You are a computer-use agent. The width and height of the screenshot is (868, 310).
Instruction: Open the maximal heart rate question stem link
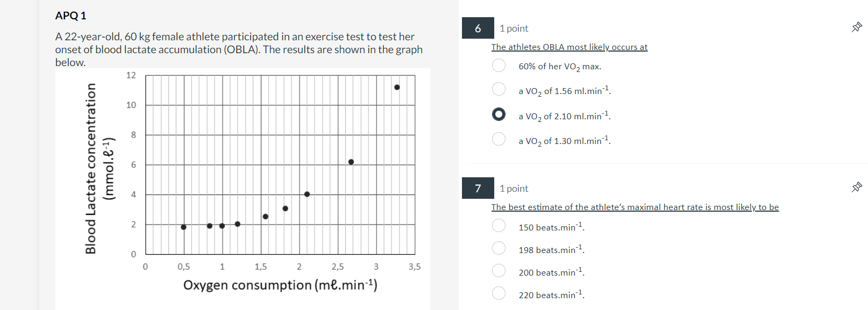click(x=635, y=207)
